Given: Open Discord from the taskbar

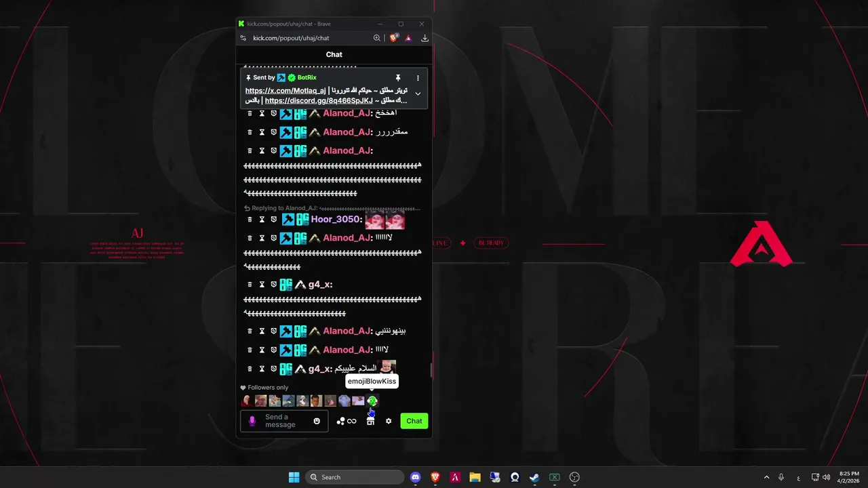Looking at the screenshot, I should [416, 477].
